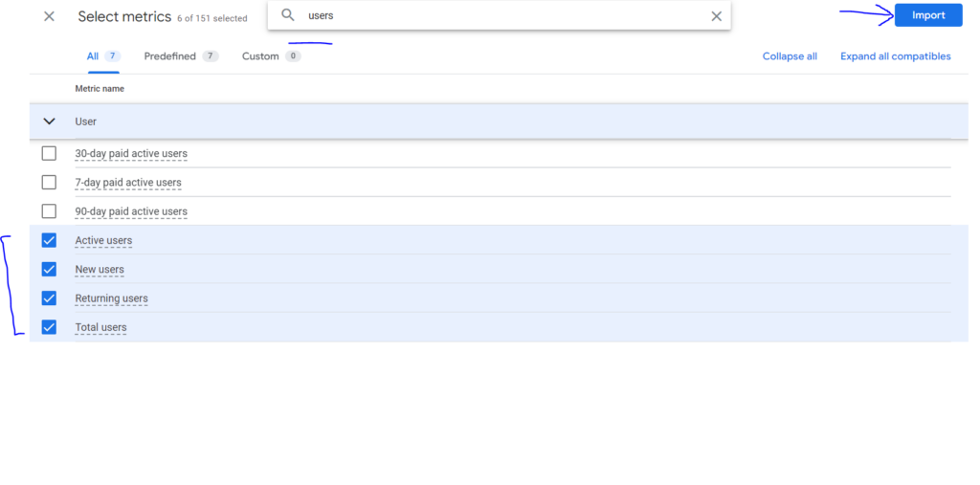This screenshot has width=980, height=485.
Task: Click the User group label
Action: pos(85,121)
